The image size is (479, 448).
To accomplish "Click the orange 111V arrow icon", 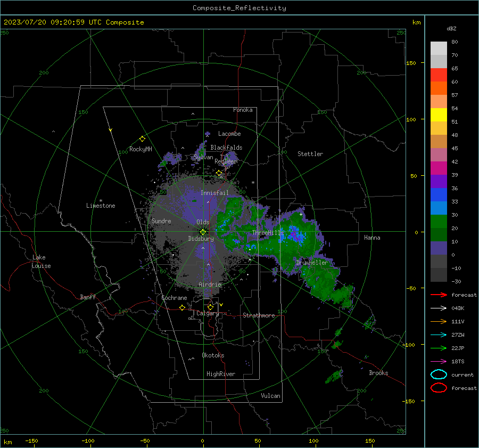I will pos(439,321).
